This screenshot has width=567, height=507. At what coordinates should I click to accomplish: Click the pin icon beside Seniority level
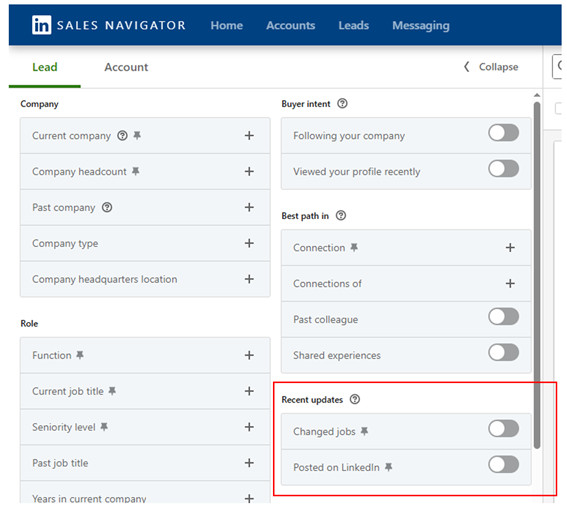104,427
